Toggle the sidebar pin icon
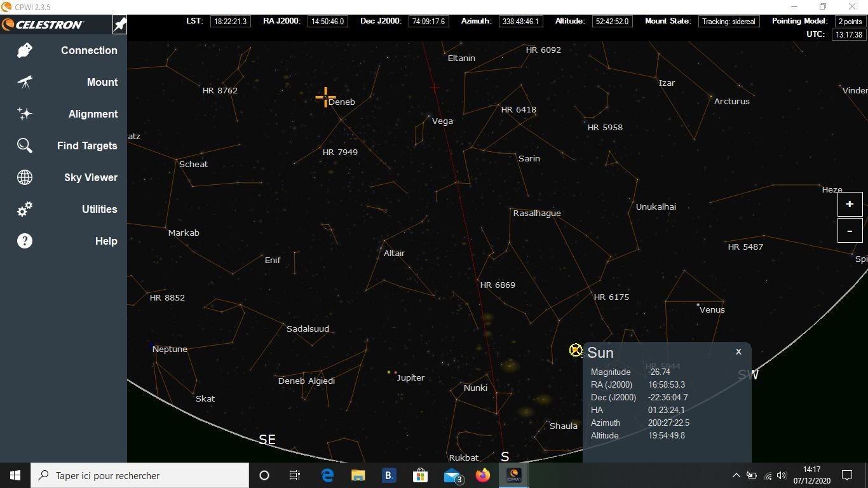The width and height of the screenshot is (868, 488). (119, 25)
